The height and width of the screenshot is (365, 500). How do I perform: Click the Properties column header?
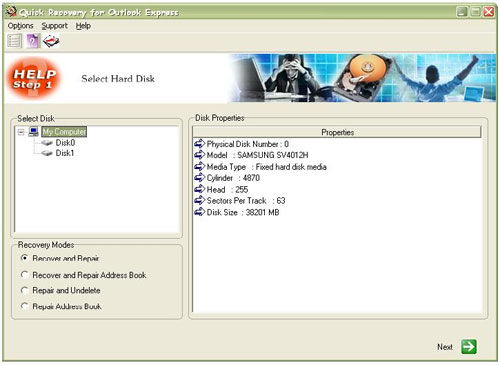[337, 132]
